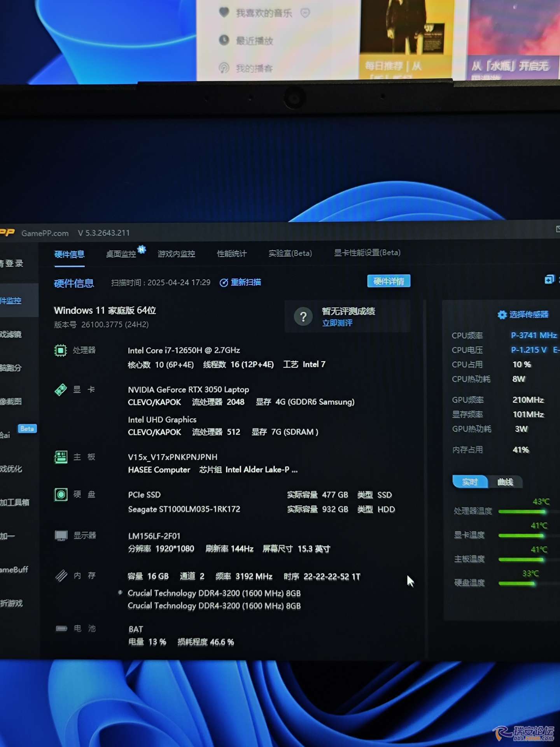This screenshot has width=560, height=747.
Task: Click 最近播放 in music window
Action: point(255,40)
